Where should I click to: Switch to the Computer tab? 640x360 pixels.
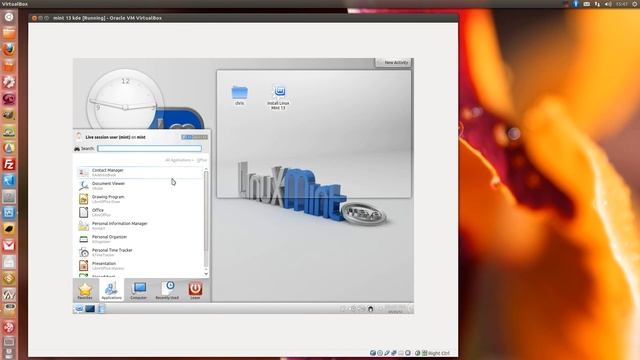[x=138, y=291]
